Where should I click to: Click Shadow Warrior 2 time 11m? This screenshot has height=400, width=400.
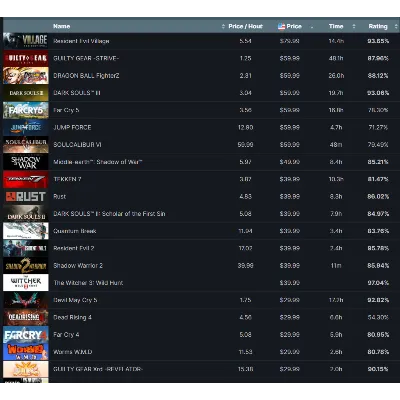click(x=336, y=266)
